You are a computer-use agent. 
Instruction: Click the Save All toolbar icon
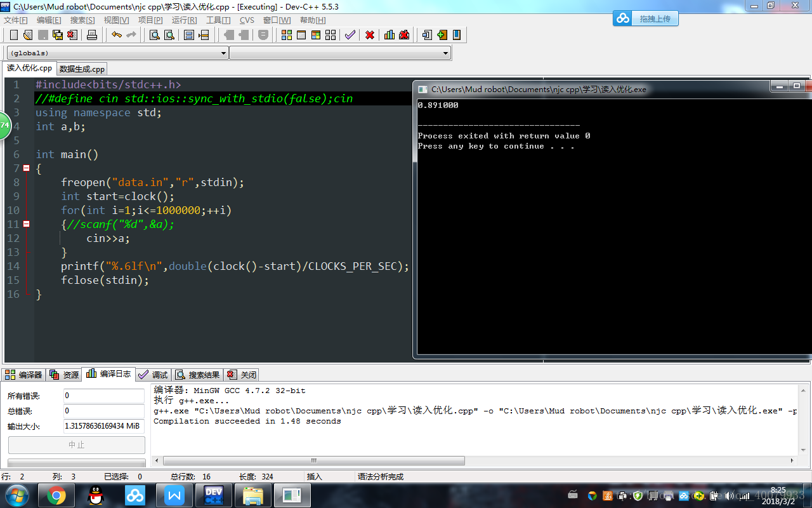click(x=58, y=35)
